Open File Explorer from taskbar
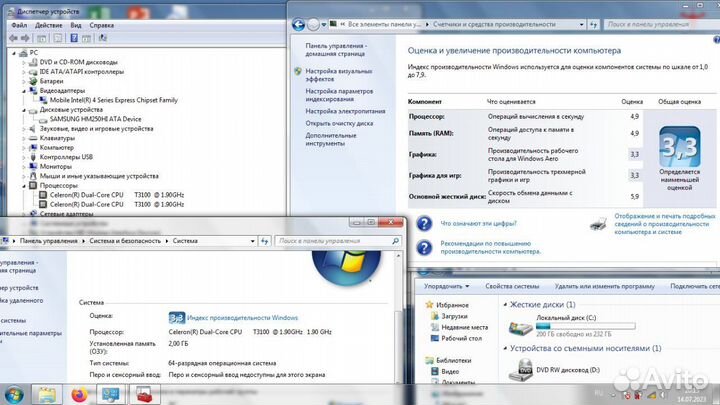Viewport: 720px width, 405px height. (47, 394)
